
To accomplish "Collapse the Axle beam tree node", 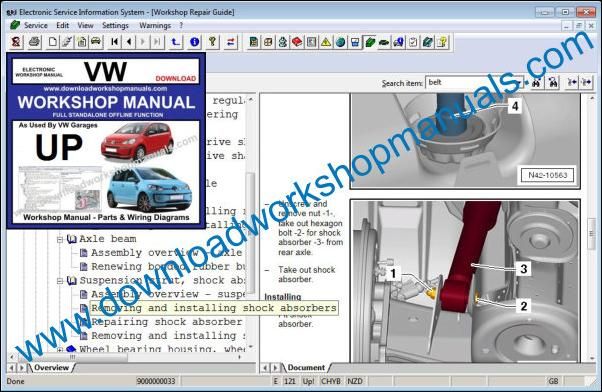I will pyautogui.click(x=60, y=239).
